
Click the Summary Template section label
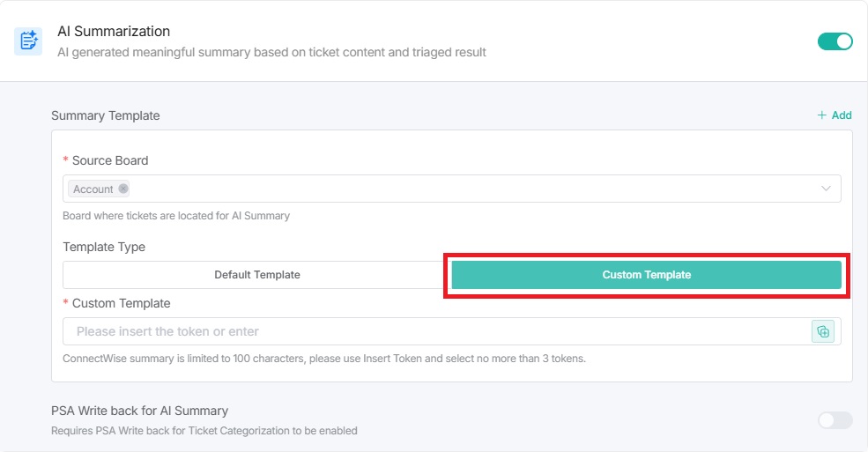click(106, 115)
